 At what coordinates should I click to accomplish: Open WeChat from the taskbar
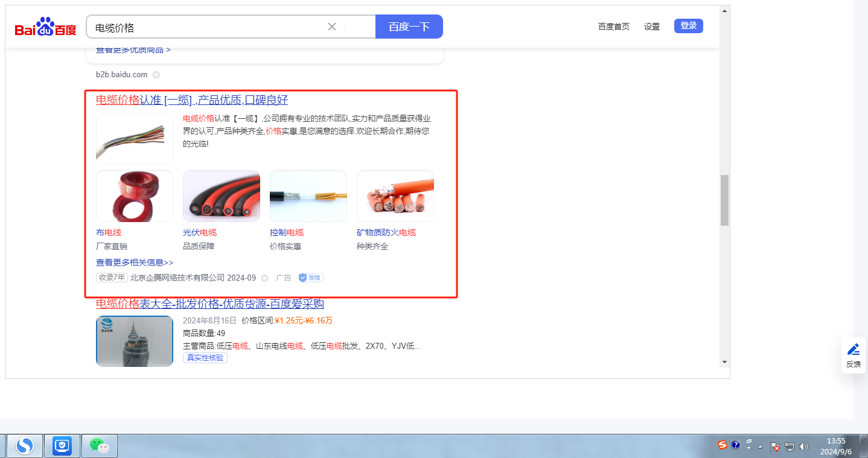[100, 446]
